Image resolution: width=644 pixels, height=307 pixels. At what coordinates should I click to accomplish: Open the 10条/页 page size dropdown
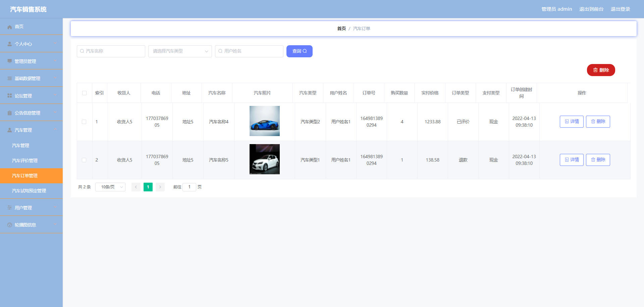[110, 187]
